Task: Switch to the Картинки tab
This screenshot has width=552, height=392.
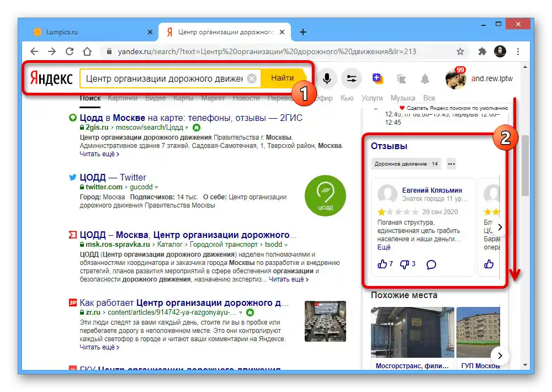Action: (123, 98)
